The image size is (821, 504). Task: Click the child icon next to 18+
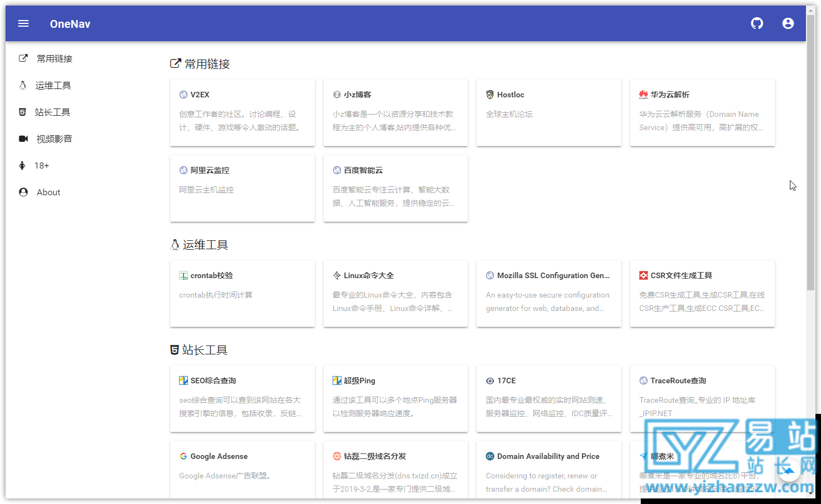pyautogui.click(x=22, y=165)
